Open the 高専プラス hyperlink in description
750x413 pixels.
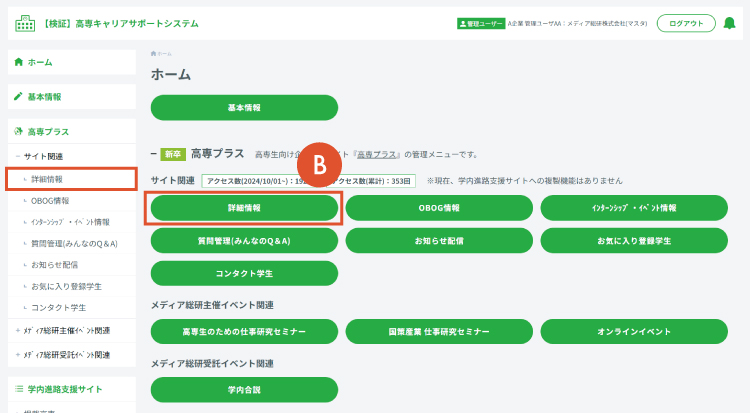376,155
